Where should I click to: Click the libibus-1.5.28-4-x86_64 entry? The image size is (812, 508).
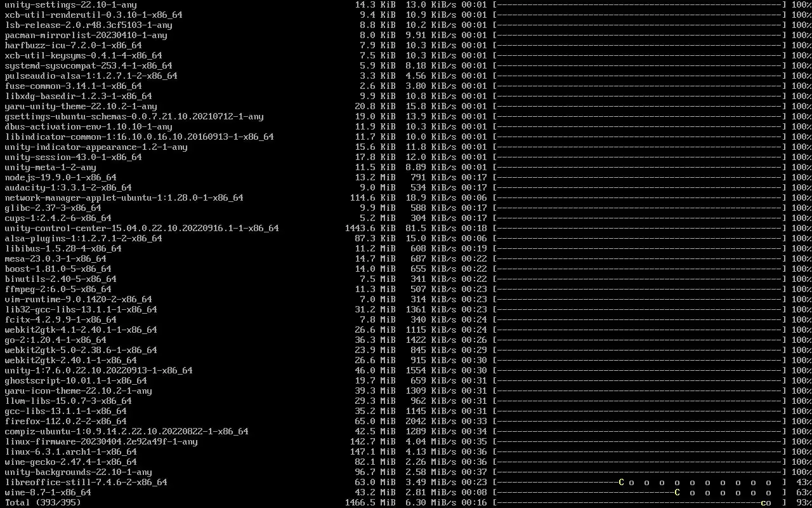coord(63,248)
